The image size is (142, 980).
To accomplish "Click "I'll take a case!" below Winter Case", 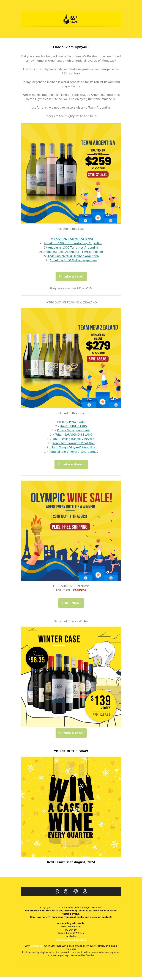I will pyautogui.click(x=71, y=733).
